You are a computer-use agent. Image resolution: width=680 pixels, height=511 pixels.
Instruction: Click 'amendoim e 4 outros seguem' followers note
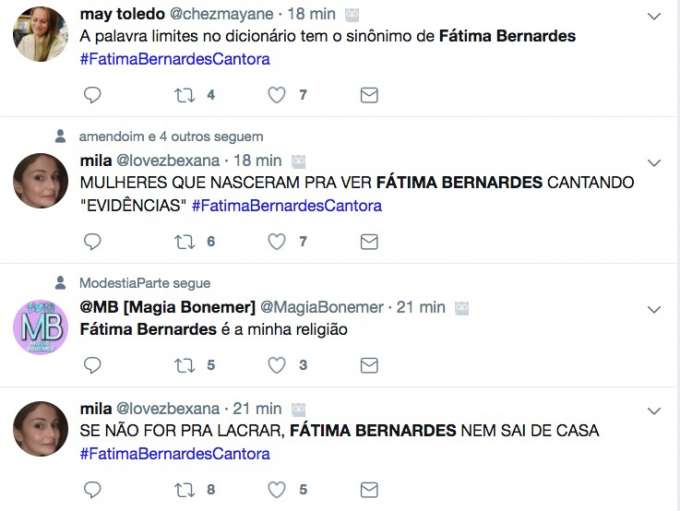(171, 136)
